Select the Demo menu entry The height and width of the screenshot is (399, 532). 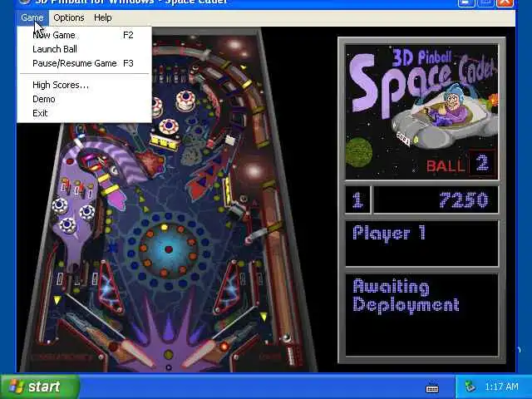click(83, 99)
